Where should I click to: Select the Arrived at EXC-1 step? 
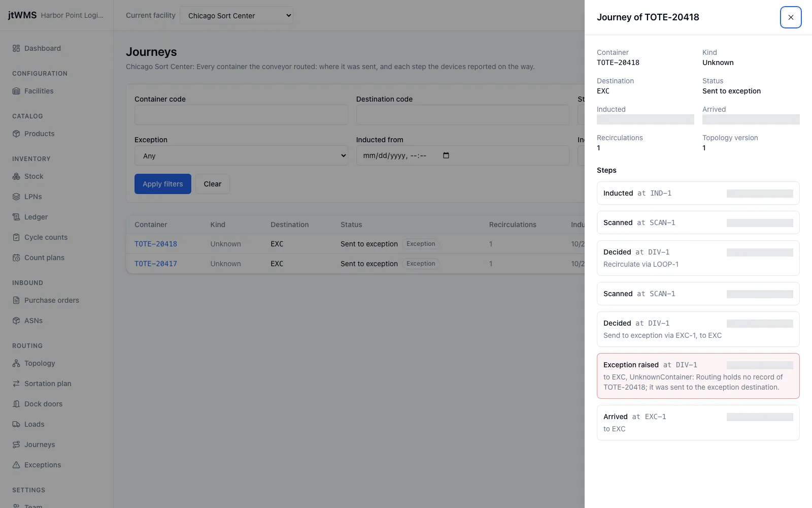(x=698, y=423)
